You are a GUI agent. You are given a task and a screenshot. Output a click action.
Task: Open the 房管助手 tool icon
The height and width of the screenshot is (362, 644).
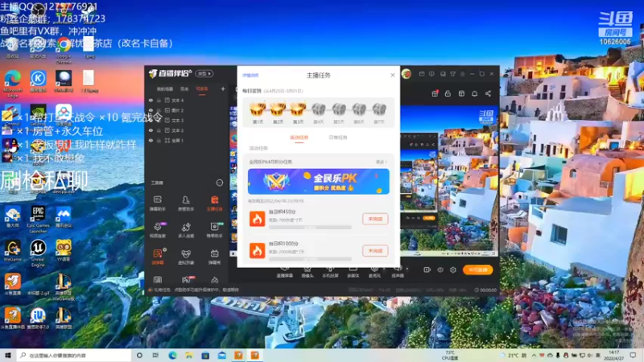pyautogui.click(x=186, y=204)
